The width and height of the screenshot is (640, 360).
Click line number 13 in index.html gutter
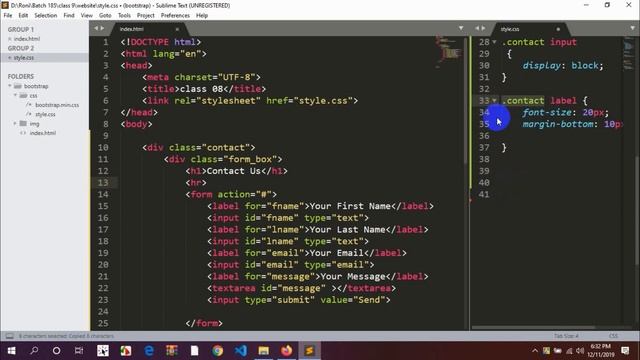pos(103,182)
